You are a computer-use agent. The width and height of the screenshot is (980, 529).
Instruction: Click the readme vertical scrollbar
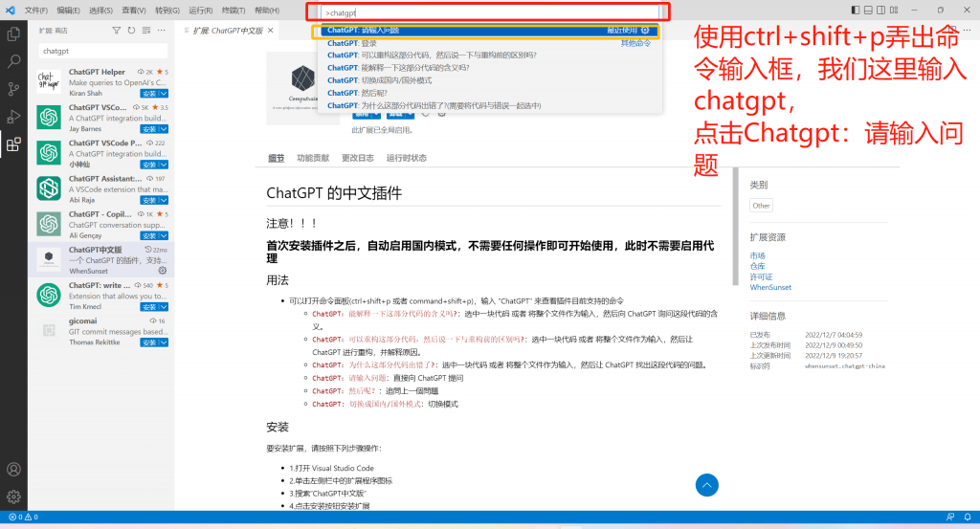point(736,226)
